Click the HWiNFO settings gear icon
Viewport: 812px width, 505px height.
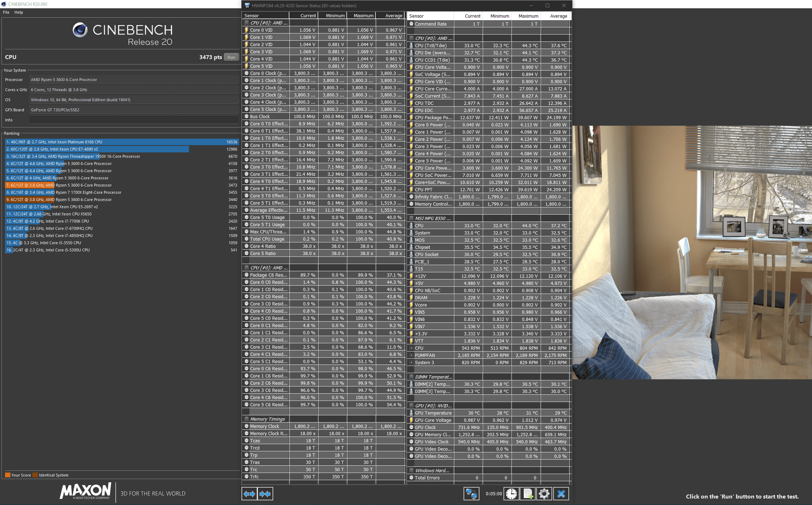pos(545,494)
